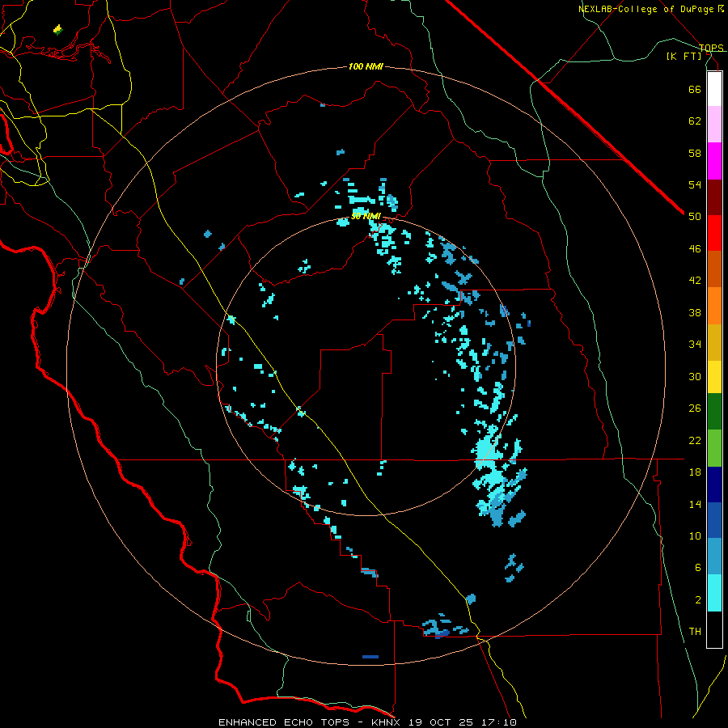Click the TOPS legend title
Viewport: 728px width, 728px height.
pos(711,48)
